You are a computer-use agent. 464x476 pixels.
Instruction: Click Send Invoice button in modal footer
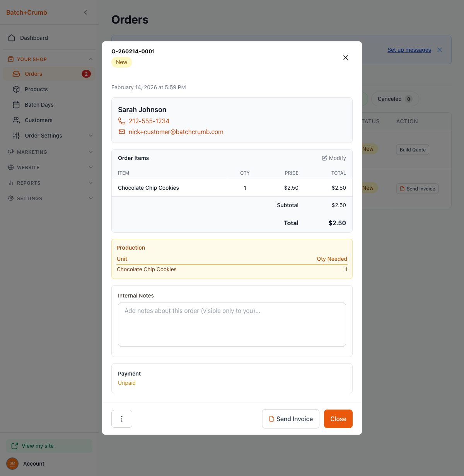click(x=291, y=419)
